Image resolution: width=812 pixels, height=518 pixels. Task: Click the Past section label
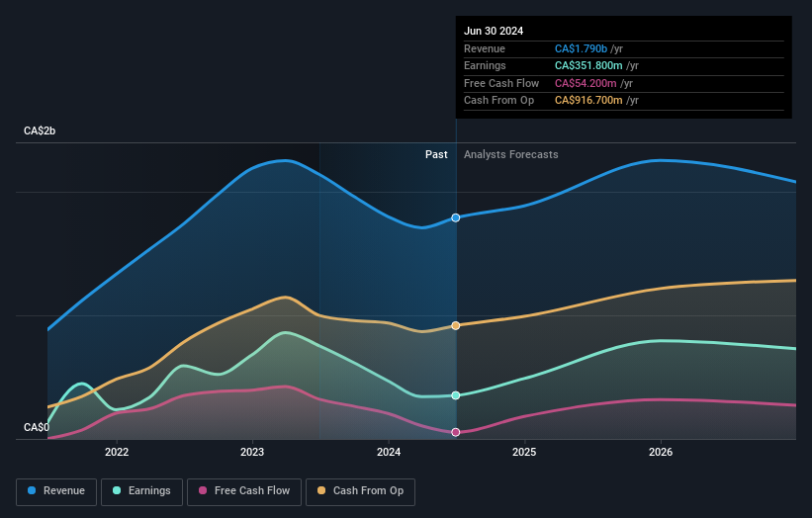(x=436, y=155)
